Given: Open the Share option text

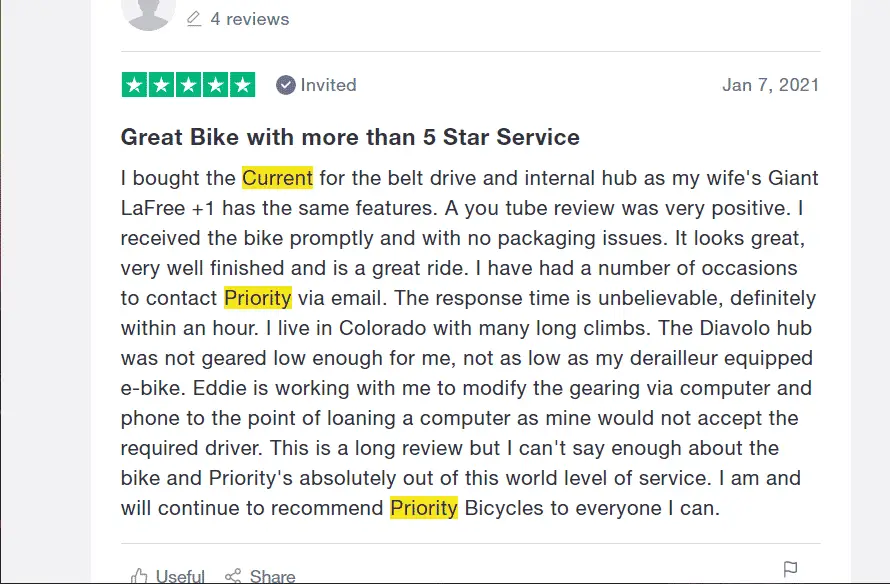Looking at the screenshot, I should click(272, 577).
